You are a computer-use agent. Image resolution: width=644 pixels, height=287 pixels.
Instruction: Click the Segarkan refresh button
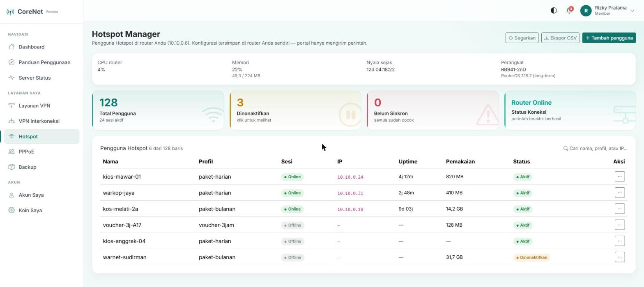[x=522, y=38]
